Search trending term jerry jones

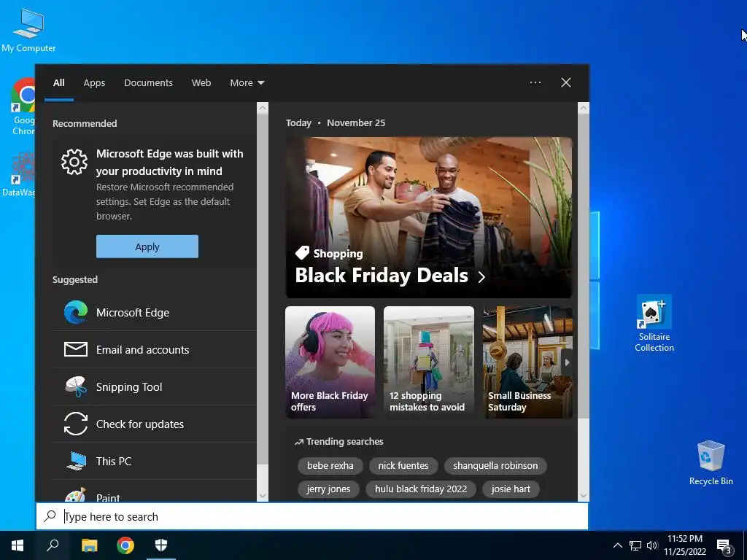[x=328, y=489]
